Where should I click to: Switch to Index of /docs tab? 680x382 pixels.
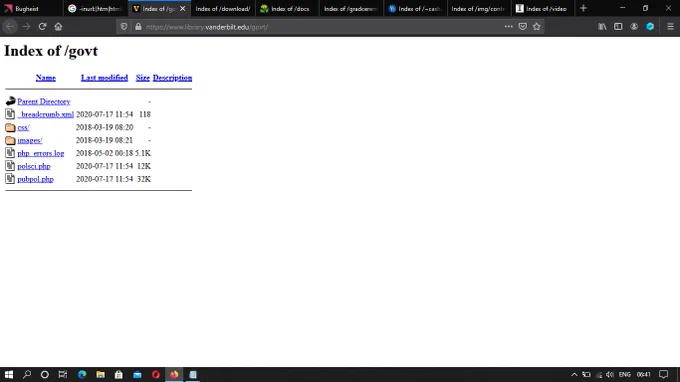286,9
